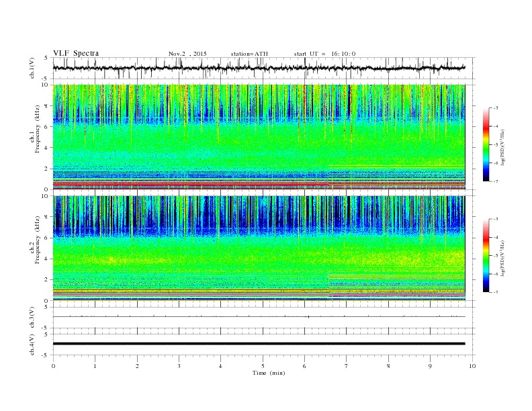Viewport: 532px width, 411px height.
Task: Click the "VLF Spectra" plot title
Action: coord(76,53)
